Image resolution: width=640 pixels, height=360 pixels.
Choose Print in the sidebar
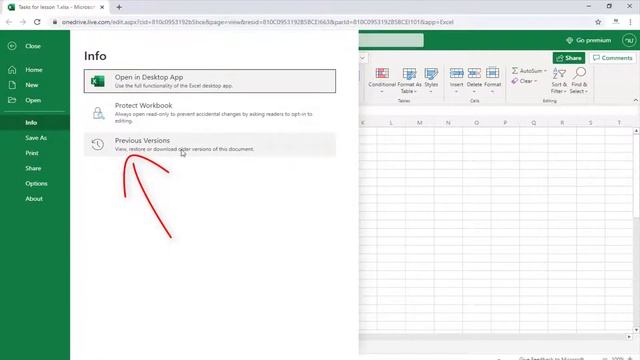32,153
